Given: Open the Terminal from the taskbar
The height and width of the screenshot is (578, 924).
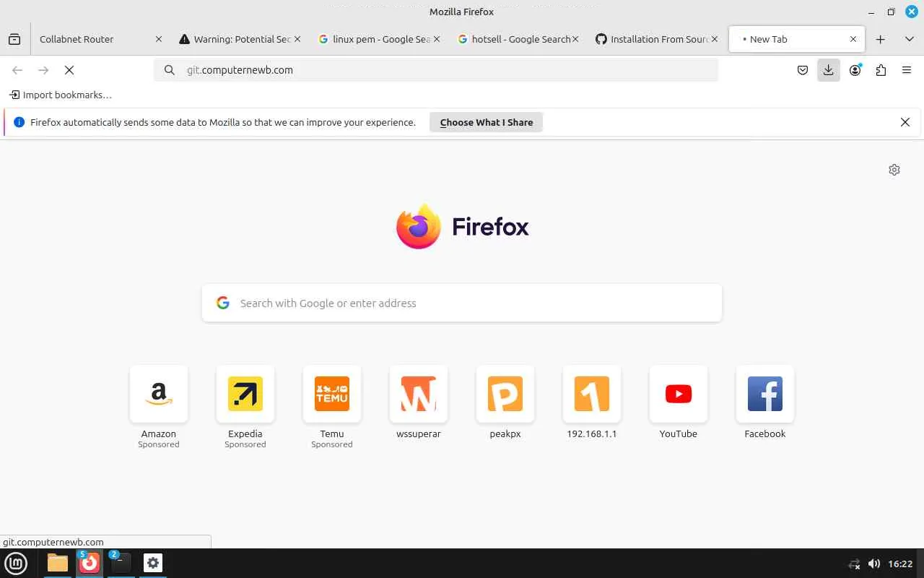Looking at the screenshot, I should pyautogui.click(x=121, y=563).
